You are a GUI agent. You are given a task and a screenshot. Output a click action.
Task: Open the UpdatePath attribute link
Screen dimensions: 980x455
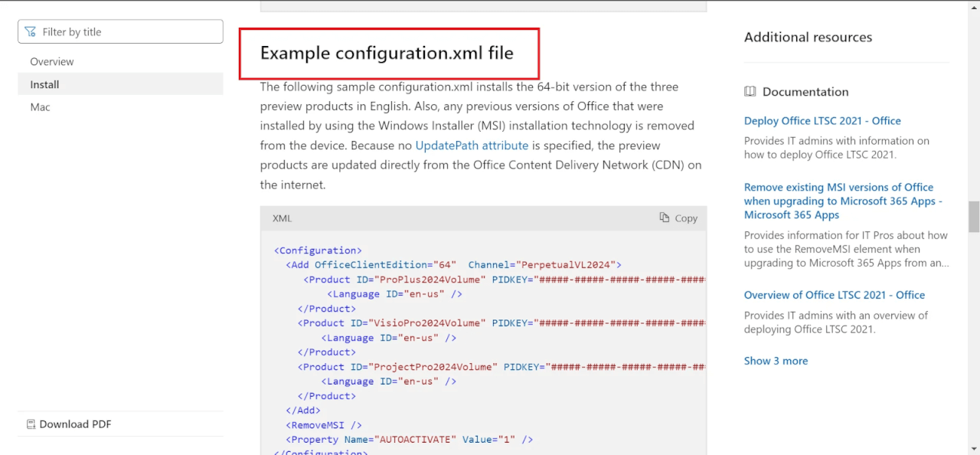472,145
